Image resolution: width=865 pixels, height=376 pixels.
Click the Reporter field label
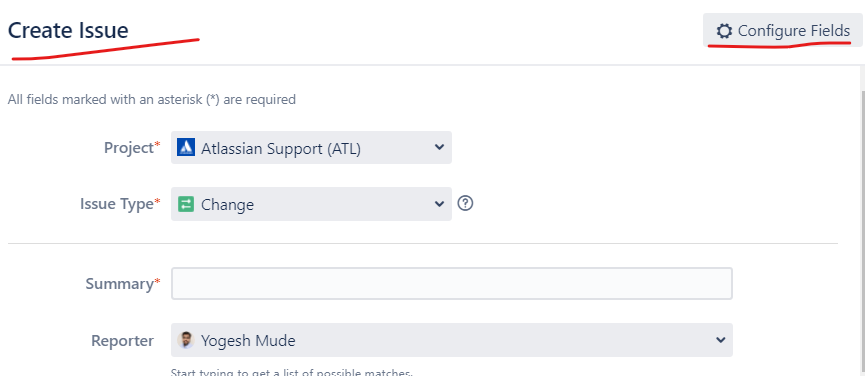pos(122,341)
